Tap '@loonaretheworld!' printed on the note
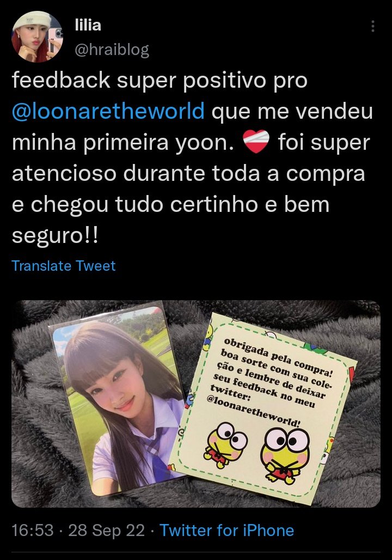The image size is (392, 560). (x=254, y=411)
